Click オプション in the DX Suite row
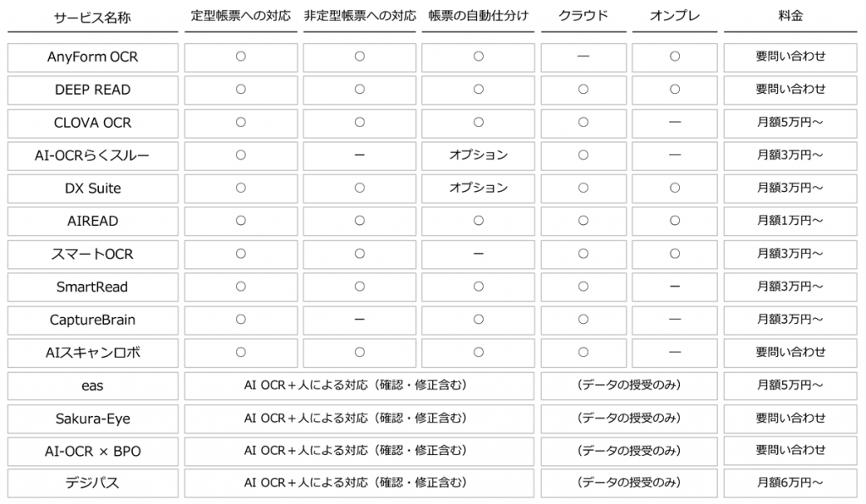The width and height of the screenshot is (866, 504). point(479,189)
